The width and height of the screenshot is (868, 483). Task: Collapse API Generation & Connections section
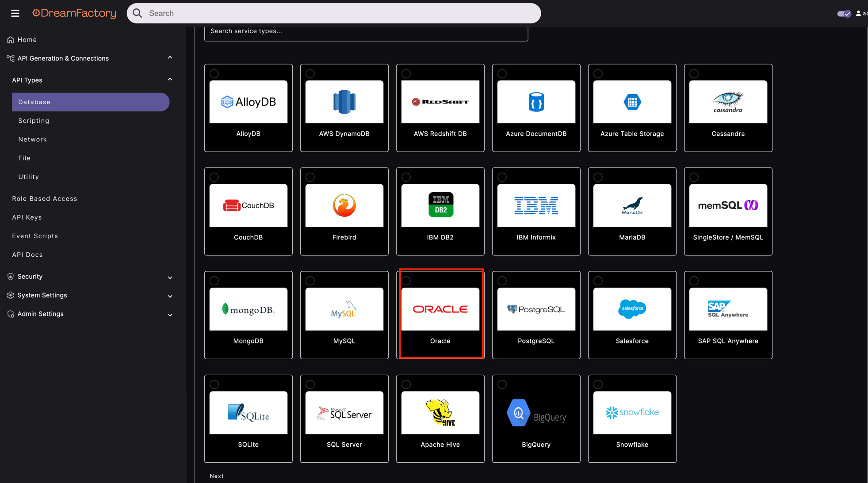[x=170, y=58]
